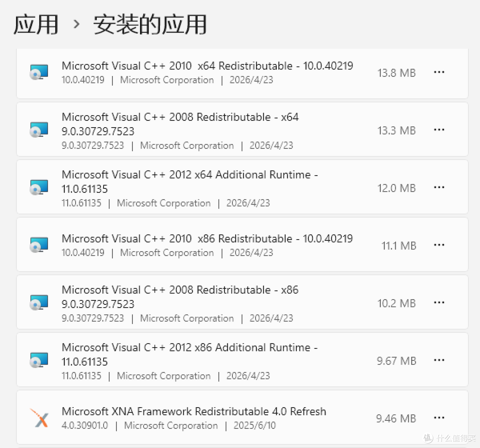
Task: Open more options for Visual C++ 2012 x86 Additional Runtime
Action: (439, 360)
